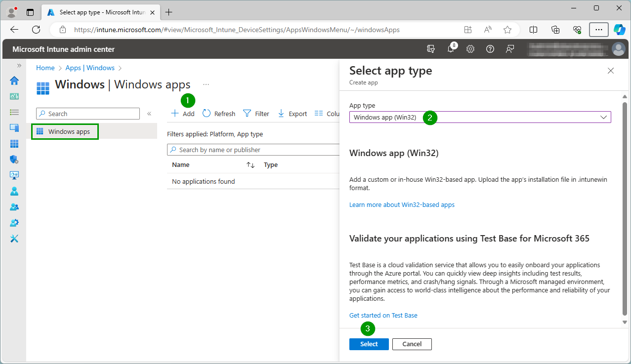
Task: Open Copilot in the Edge toolbar
Action: tap(619, 30)
